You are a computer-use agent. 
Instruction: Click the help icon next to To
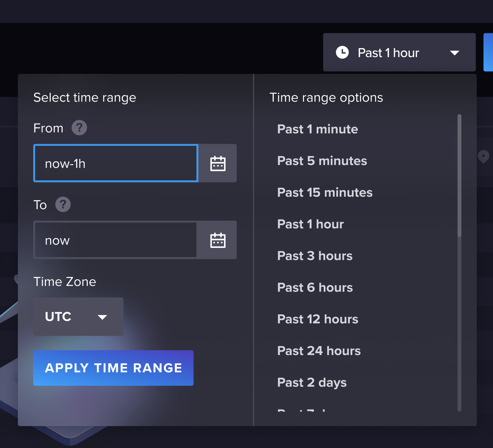[63, 205]
